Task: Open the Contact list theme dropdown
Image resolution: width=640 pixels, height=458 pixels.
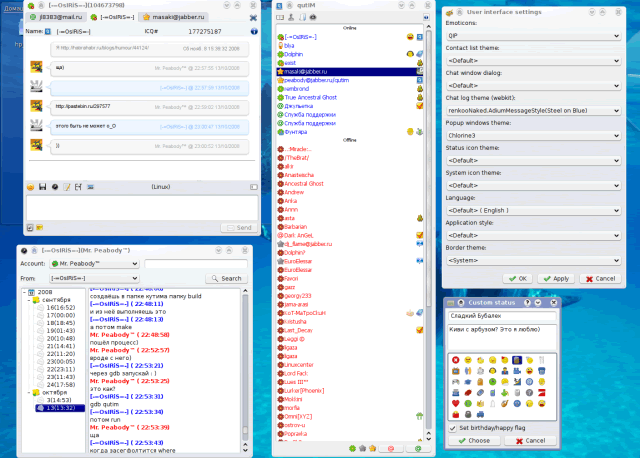Action: 533,61
